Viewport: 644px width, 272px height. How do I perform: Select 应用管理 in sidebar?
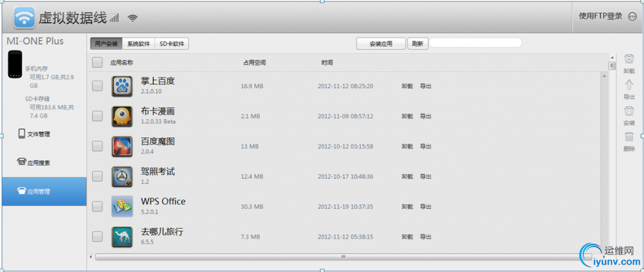[44, 191]
